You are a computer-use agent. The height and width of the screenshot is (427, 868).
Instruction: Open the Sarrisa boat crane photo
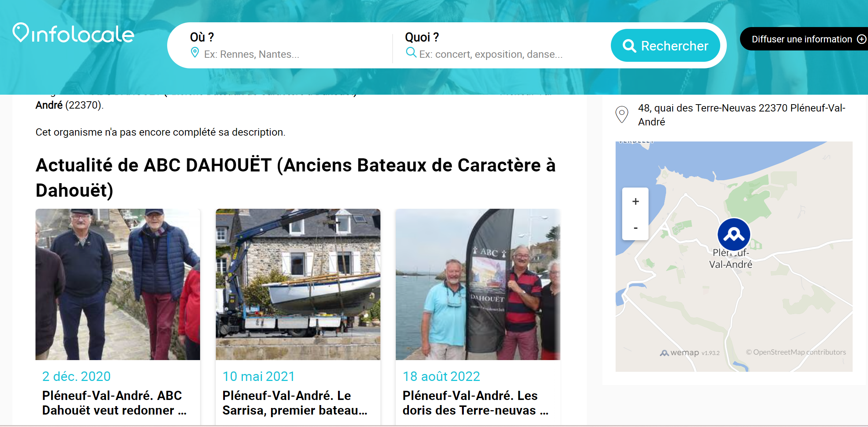pos(298,284)
